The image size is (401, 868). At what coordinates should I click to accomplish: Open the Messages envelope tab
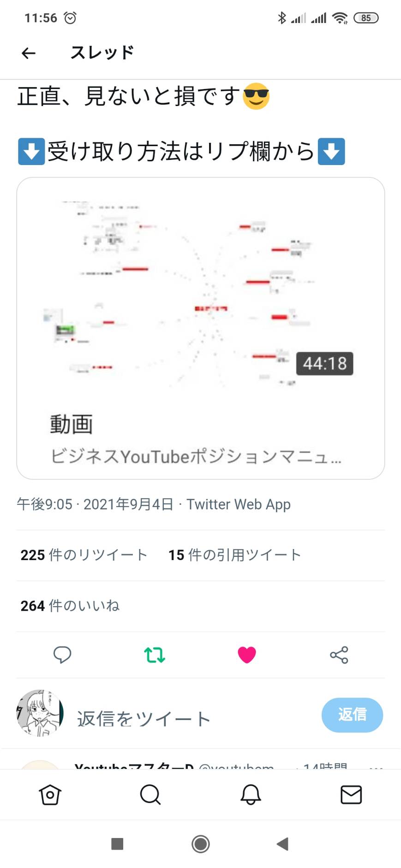[351, 795]
